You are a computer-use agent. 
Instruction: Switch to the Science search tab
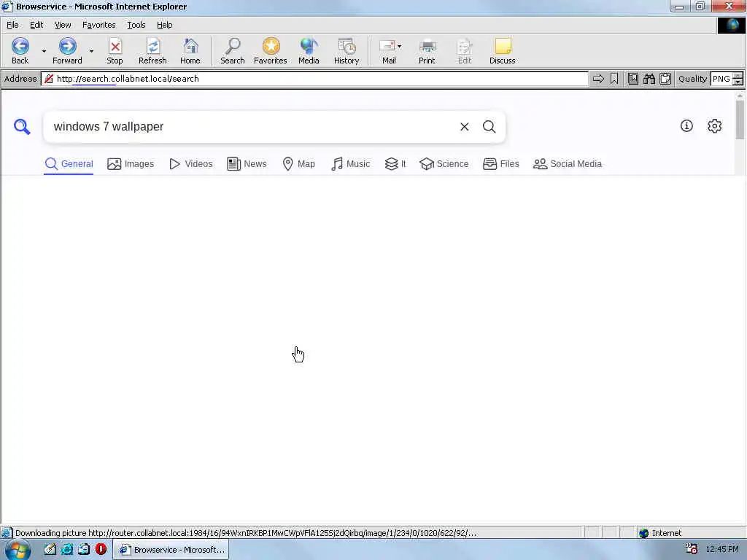444,164
